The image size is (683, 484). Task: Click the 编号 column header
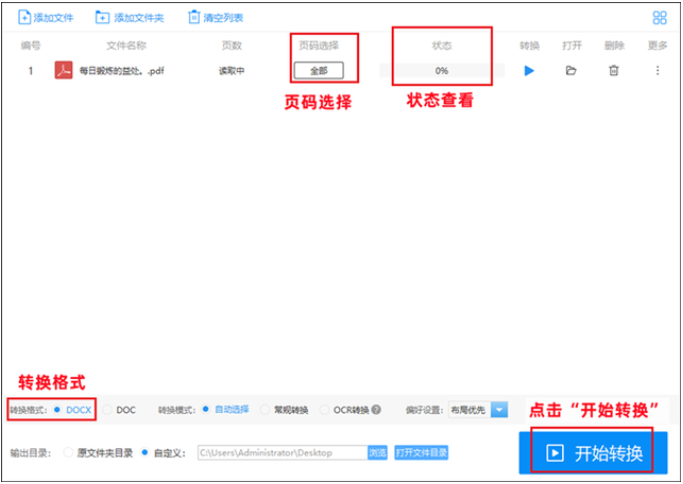(30, 45)
